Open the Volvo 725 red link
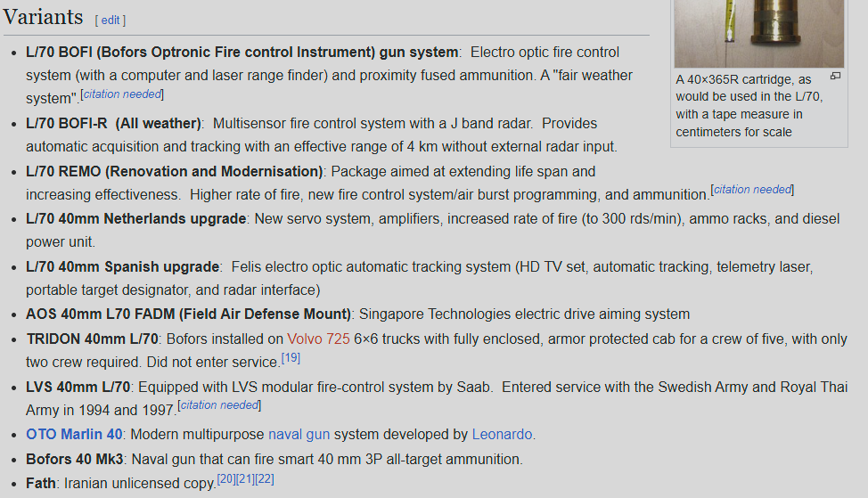Viewport: 868px width, 498px height. point(318,339)
